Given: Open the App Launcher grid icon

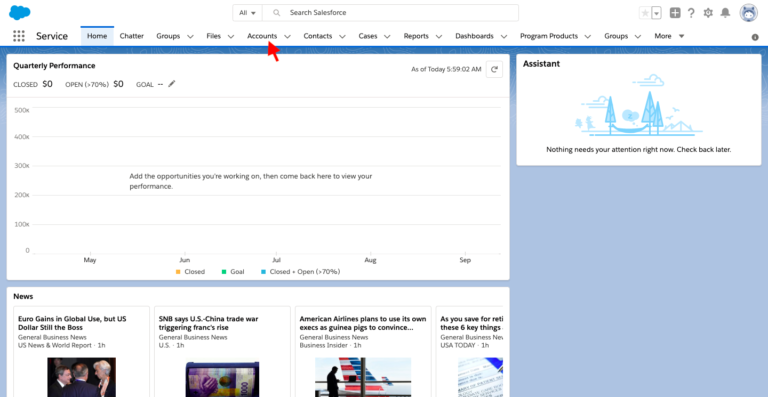Looking at the screenshot, I should 19,36.
